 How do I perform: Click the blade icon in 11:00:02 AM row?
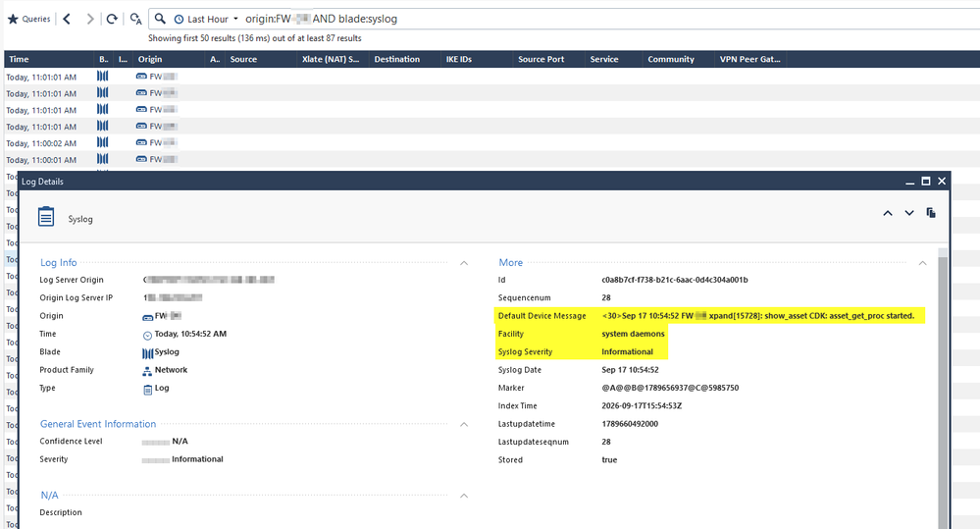pyautogui.click(x=102, y=142)
